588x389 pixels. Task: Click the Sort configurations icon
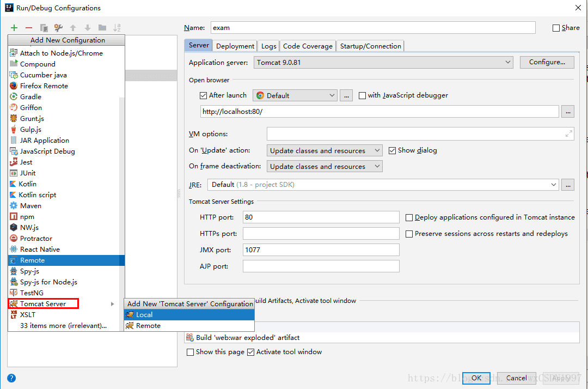pos(117,28)
